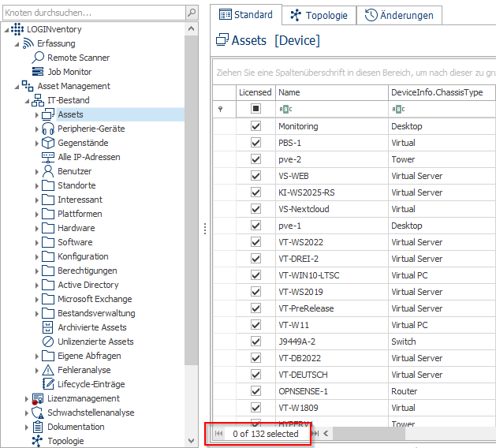Viewport: 496px width, 448px height.
Task: Expand the Eigene Abfragen folder
Action: (37, 357)
